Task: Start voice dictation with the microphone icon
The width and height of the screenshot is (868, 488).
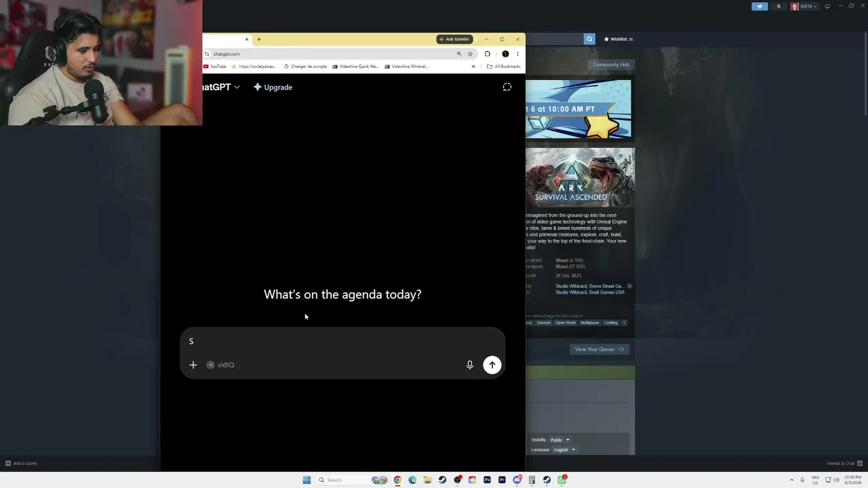Action: point(469,365)
